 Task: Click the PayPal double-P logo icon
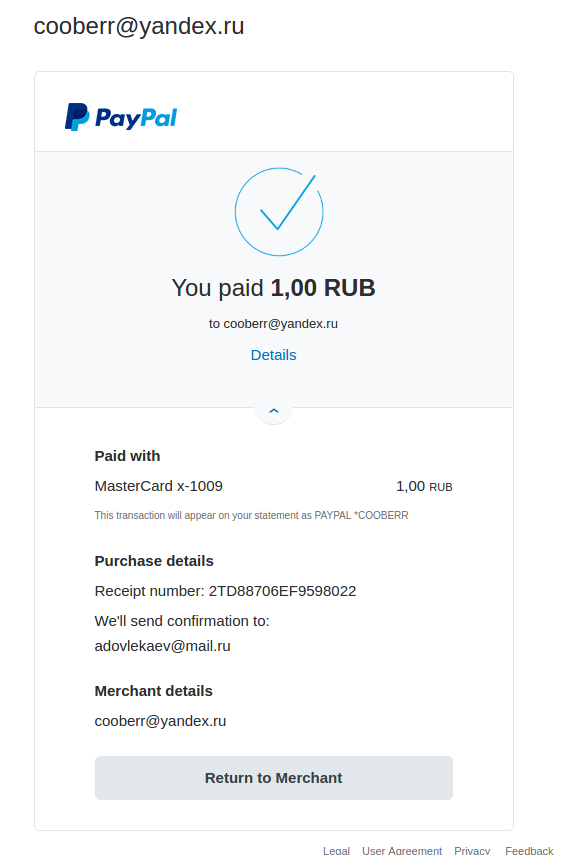tap(77, 117)
